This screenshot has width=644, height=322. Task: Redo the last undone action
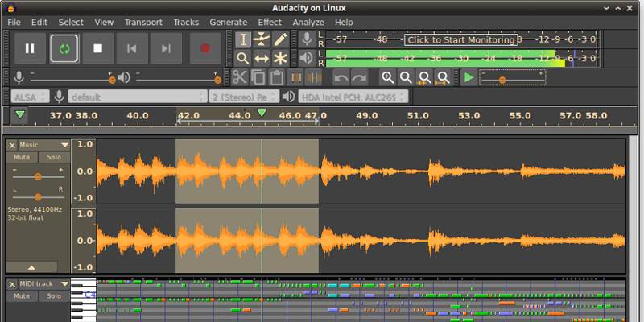[359, 77]
